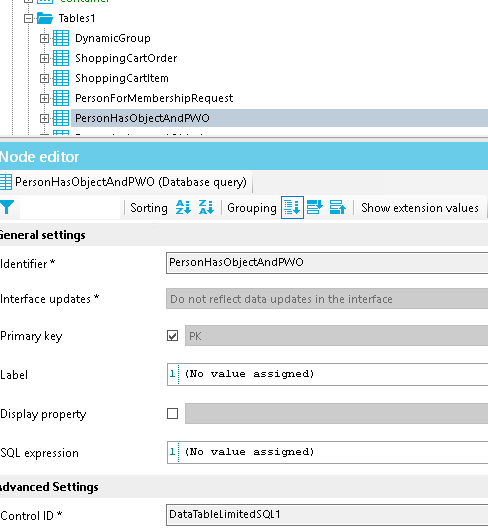Sort properties descending Z to A
Viewport: 488px width, 531px height.
206,207
